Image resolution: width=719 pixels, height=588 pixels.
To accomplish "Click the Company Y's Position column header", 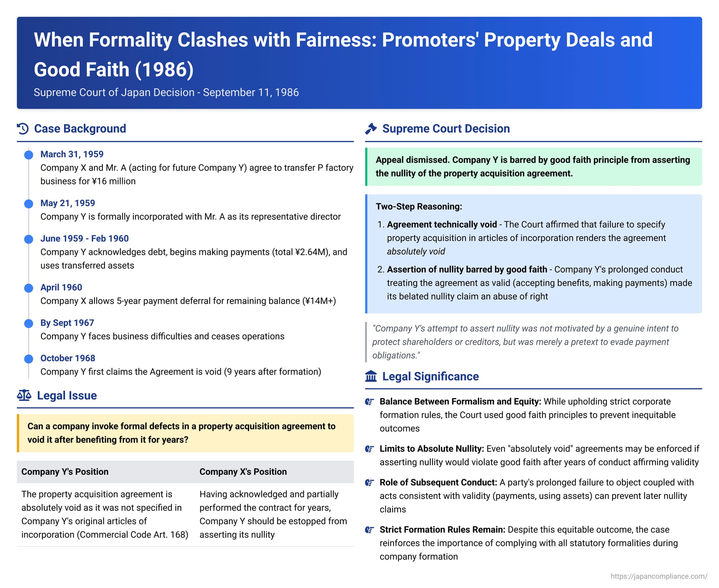I will tap(65, 472).
